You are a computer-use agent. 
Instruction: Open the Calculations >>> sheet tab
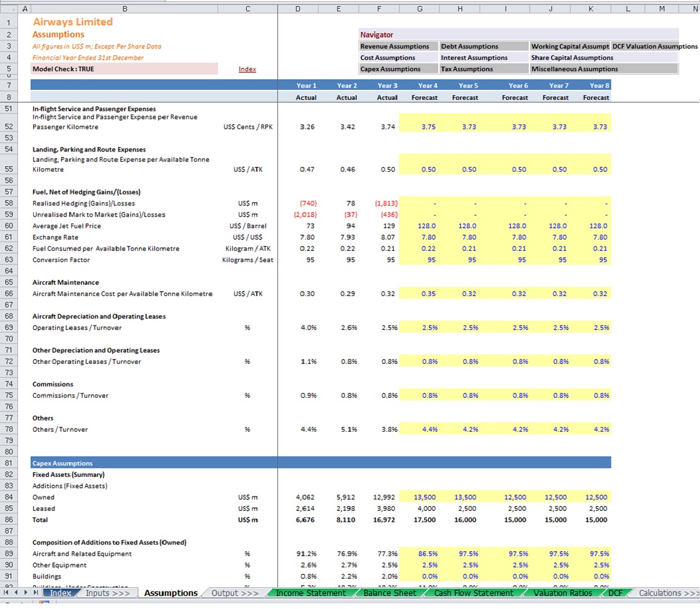(x=668, y=593)
